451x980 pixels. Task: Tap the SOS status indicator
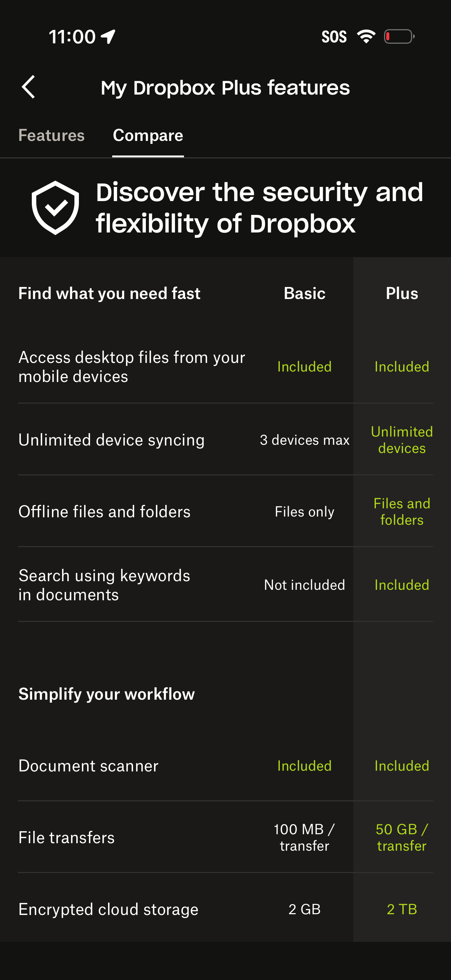334,37
